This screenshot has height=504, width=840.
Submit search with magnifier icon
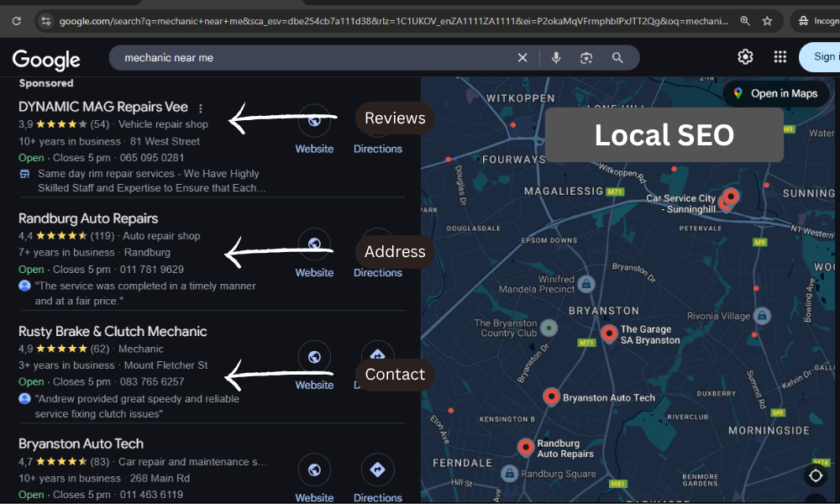617,57
